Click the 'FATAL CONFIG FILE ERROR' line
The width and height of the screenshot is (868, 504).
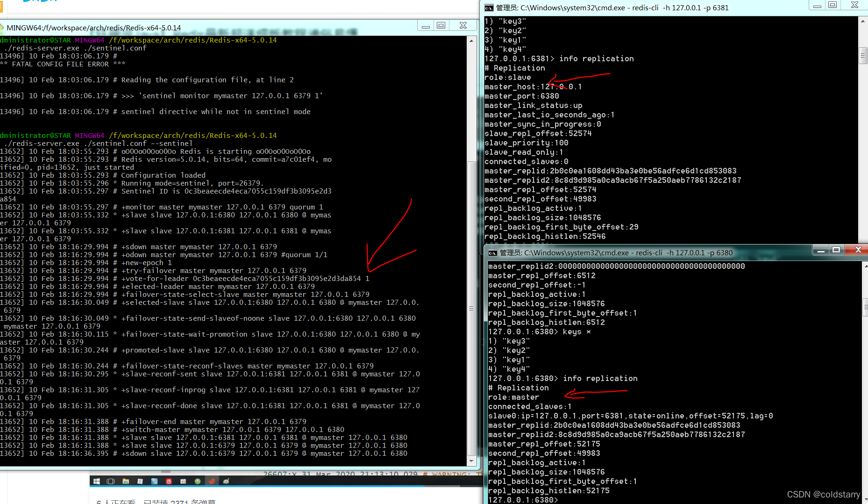[x=63, y=64]
